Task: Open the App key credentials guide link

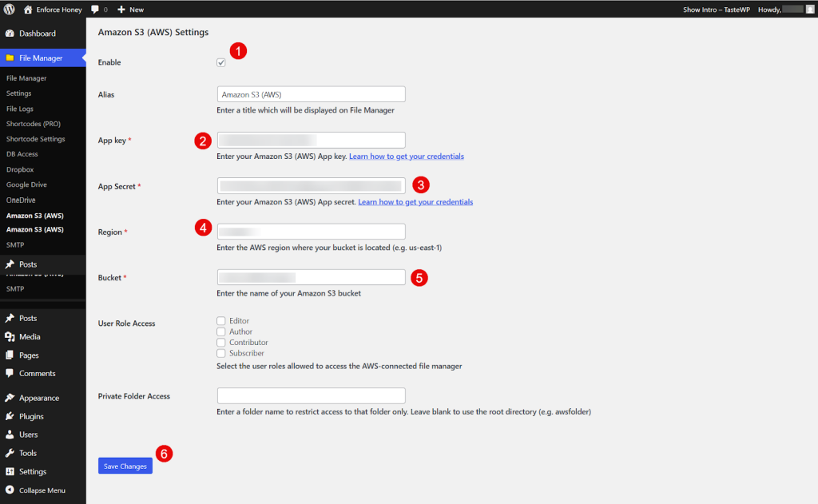Action: coord(407,156)
